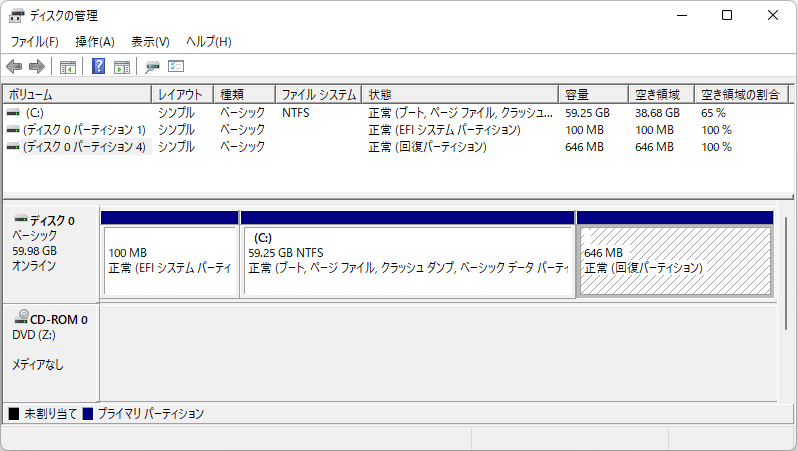Sort by the ファイル システム column header
798x451 pixels.
(319, 95)
